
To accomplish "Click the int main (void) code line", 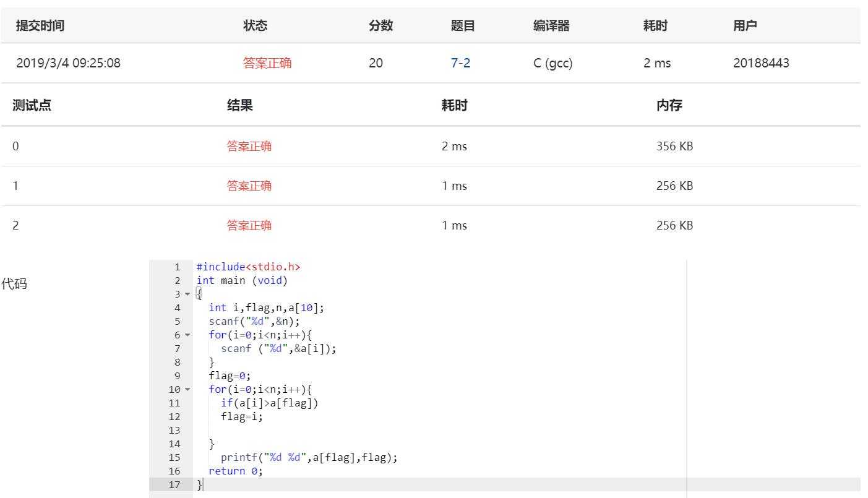I will coord(242,280).
